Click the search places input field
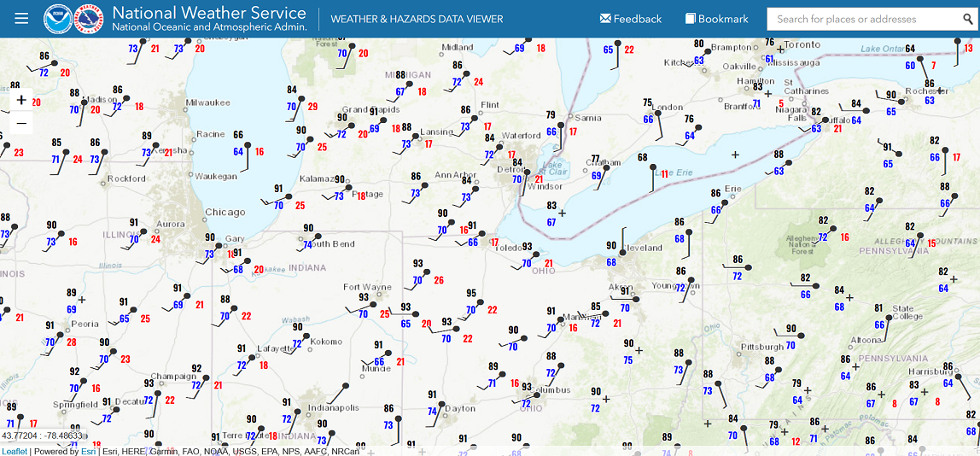The height and width of the screenshot is (456, 980). (864, 19)
